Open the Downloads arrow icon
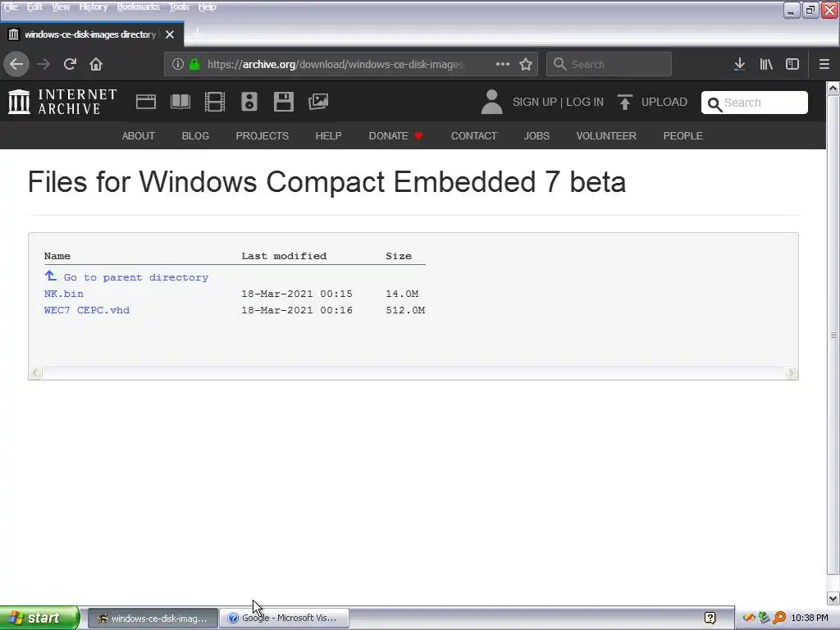Viewport: 840px width, 630px height. 739,64
